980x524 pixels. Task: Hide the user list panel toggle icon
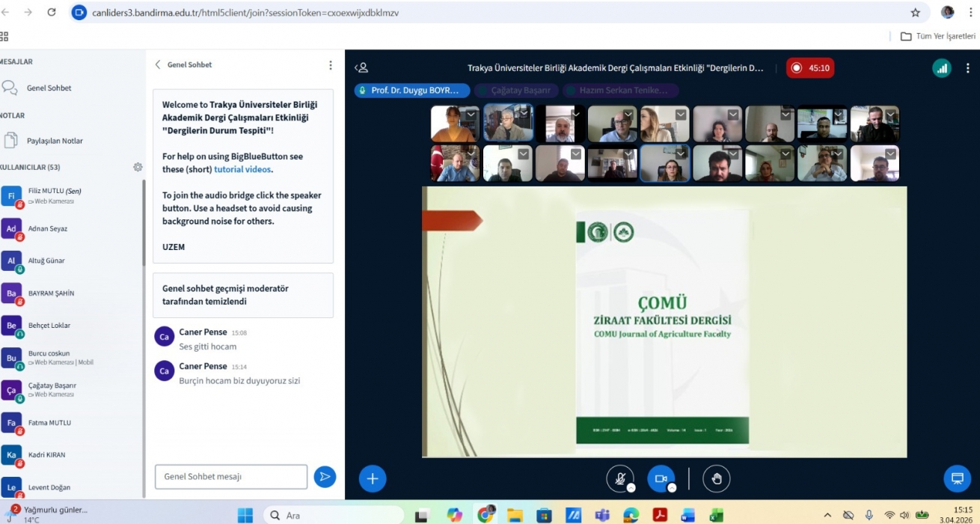point(361,68)
